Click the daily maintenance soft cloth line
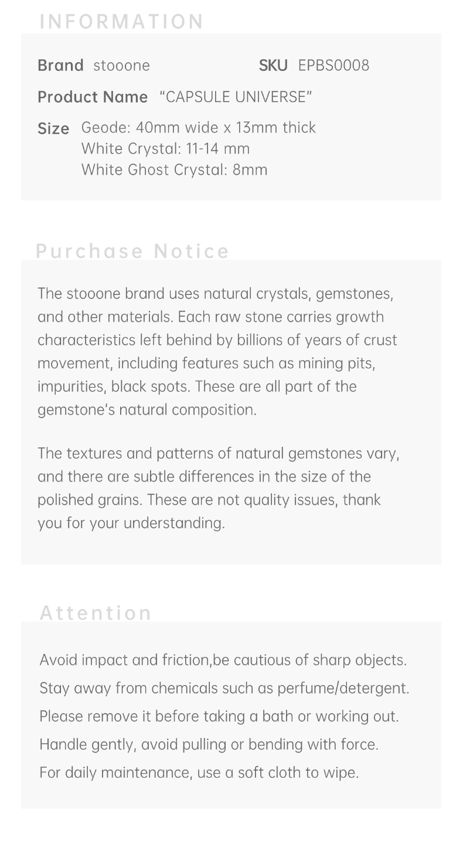Screen dimensions: 463x868 [199, 773]
